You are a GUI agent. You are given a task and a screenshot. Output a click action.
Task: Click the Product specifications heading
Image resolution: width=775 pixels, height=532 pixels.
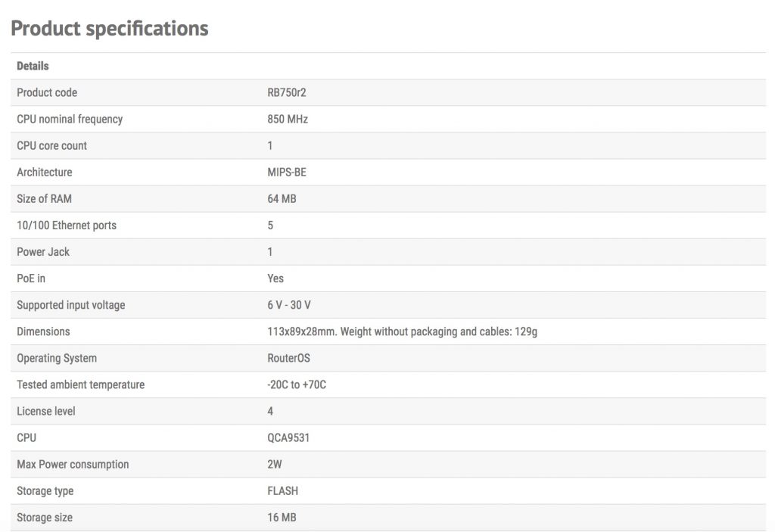coord(109,29)
